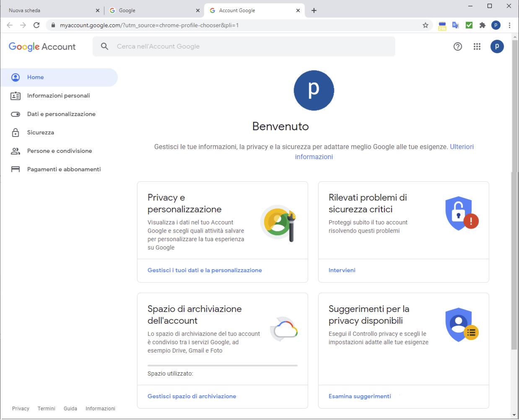Click the green checkmark extension icon
519x420 pixels.
click(469, 25)
